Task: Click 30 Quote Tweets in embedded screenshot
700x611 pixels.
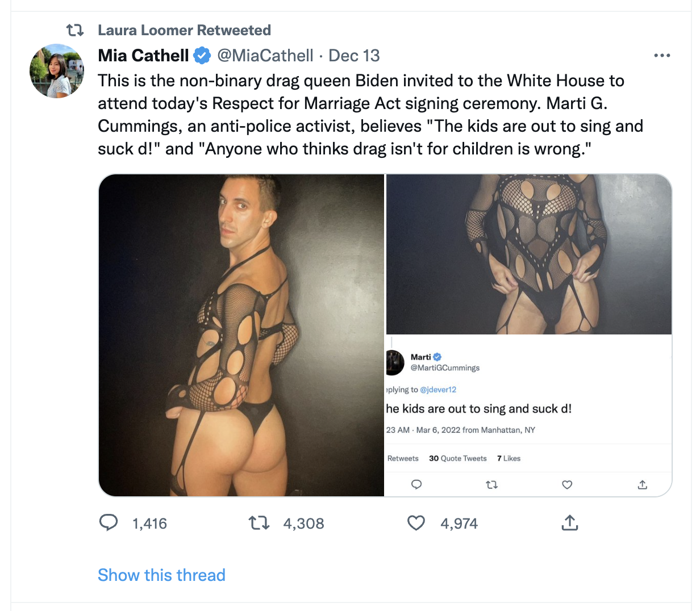Action: click(458, 458)
